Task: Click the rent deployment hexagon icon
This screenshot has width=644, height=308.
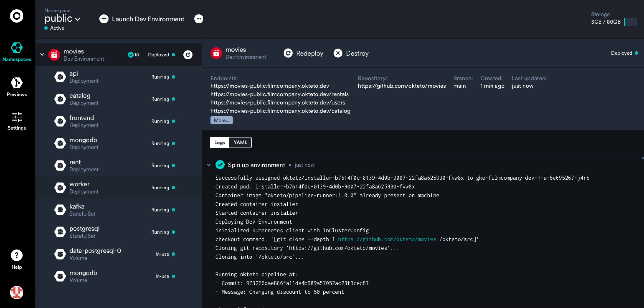Action: [60, 165]
